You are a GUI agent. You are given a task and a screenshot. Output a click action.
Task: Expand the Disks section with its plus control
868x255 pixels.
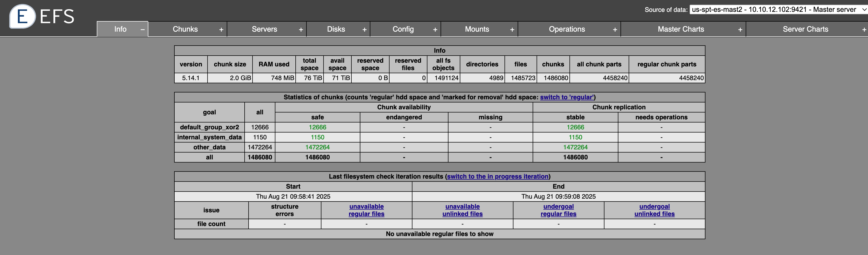point(365,29)
